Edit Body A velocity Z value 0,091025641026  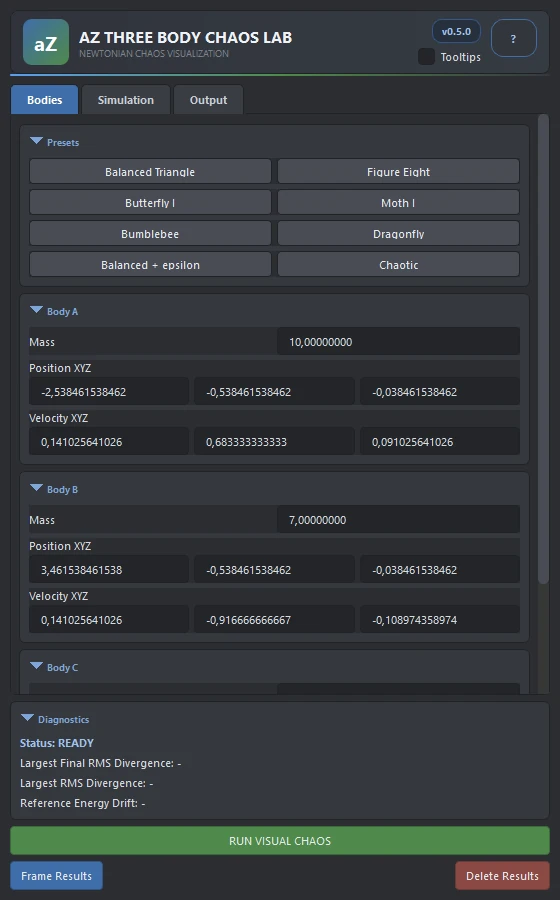(x=440, y=441)
